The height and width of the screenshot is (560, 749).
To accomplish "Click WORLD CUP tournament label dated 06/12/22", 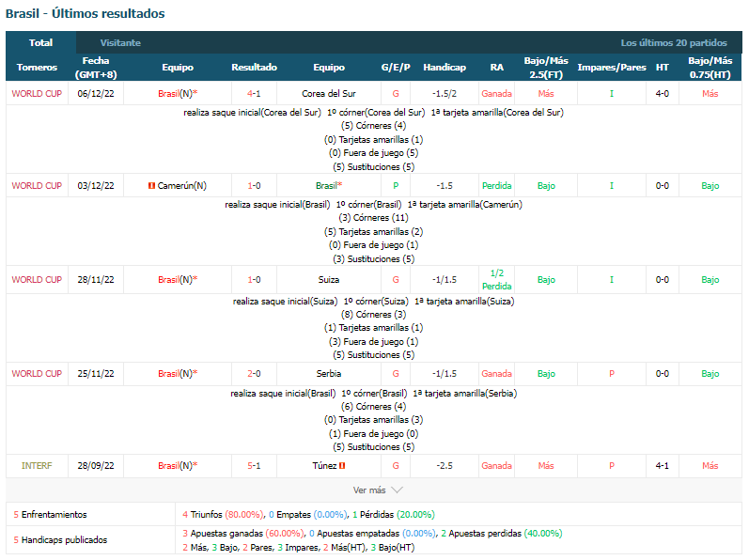I will click(x=37, y=94).
